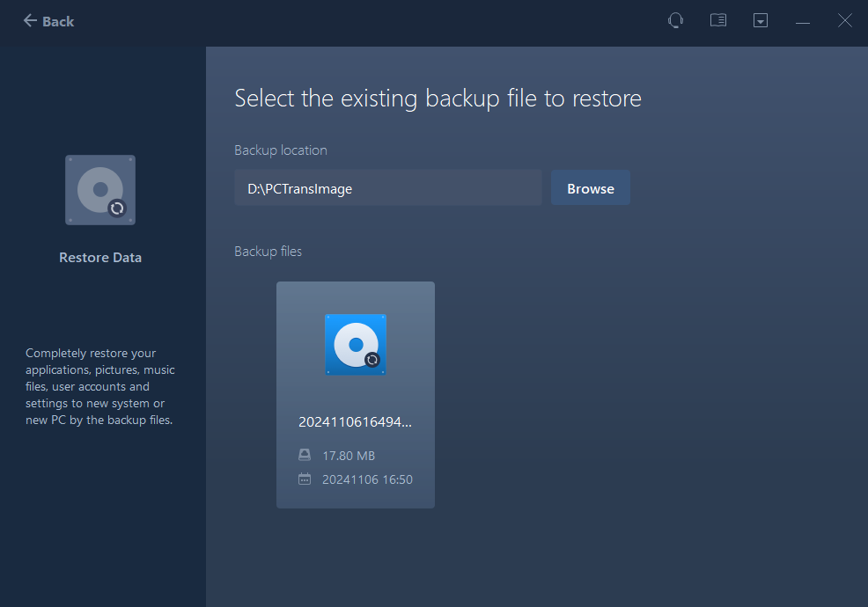
Task: Go back using the Back arrow
Action: point(48,21)
